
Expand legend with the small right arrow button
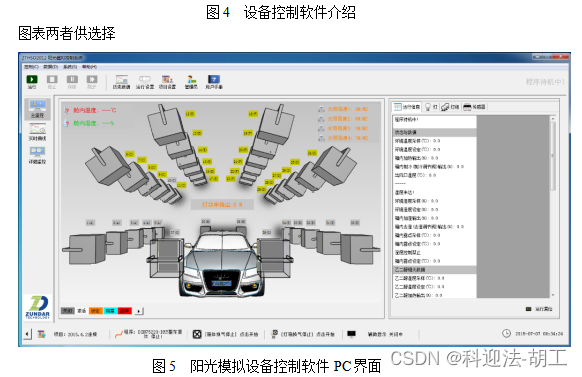click(140, 311)
